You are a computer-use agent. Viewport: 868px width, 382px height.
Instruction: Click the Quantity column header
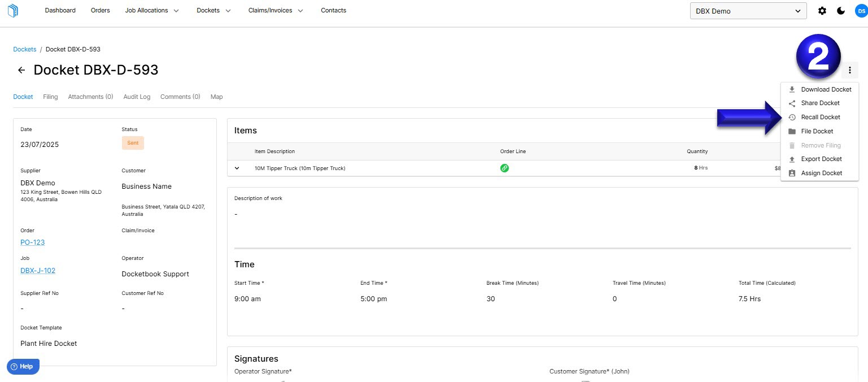click(697, 151)
